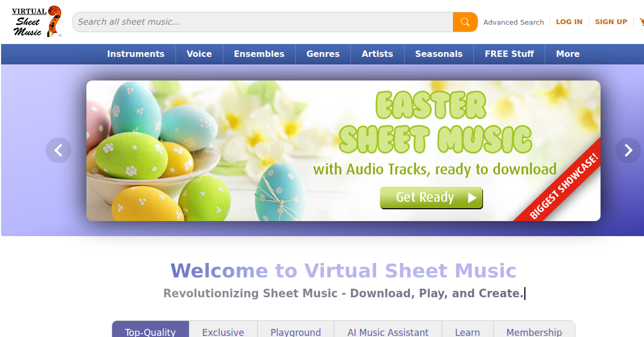Select the FREE Stuff menu item
This screenshot has width=644, height=337.
click(509, 54)
